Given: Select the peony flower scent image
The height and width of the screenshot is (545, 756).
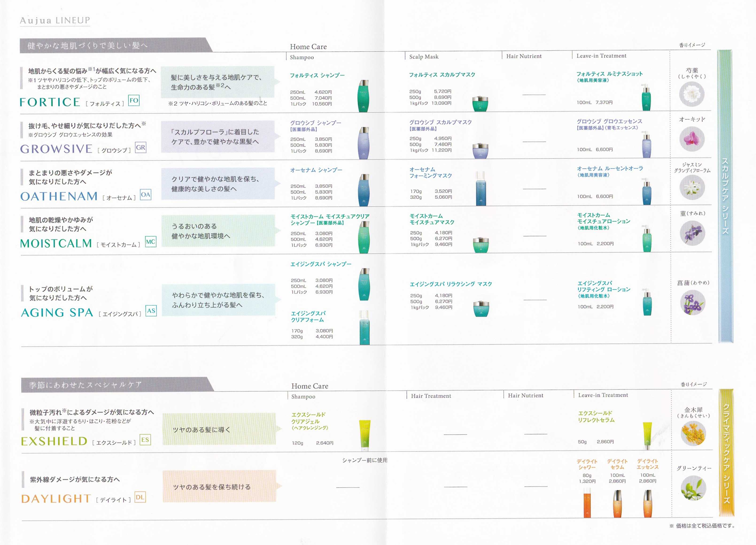Looking at the screenshot, I should point(692,94).
